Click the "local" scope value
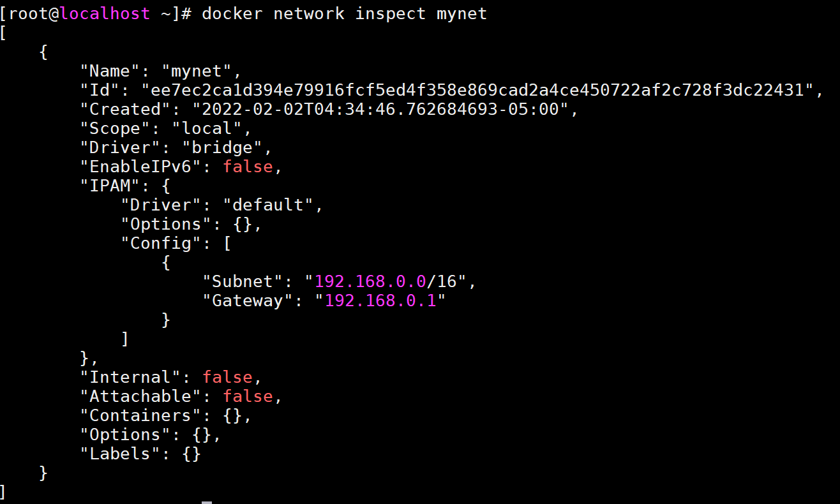The width and height of the screenshot is (840, 504). pyautogui.click(x=207, y=128)
